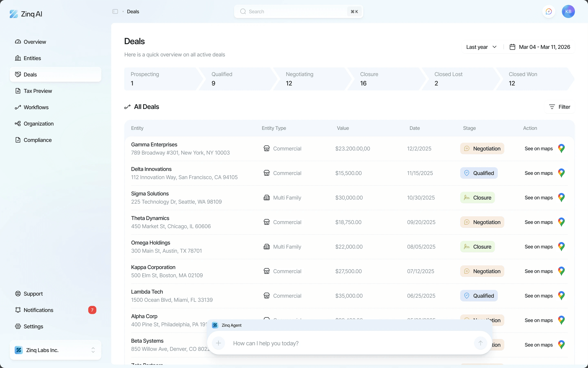The image size is (588, 368).
Task: Click the Filter button
Action: 559,107
